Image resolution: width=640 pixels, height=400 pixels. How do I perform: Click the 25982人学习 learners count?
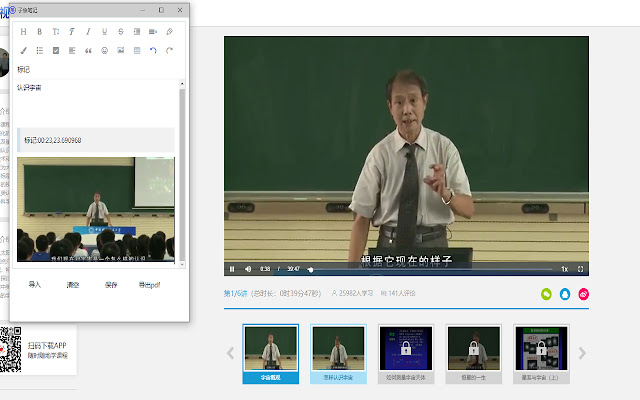pos(352,293)
